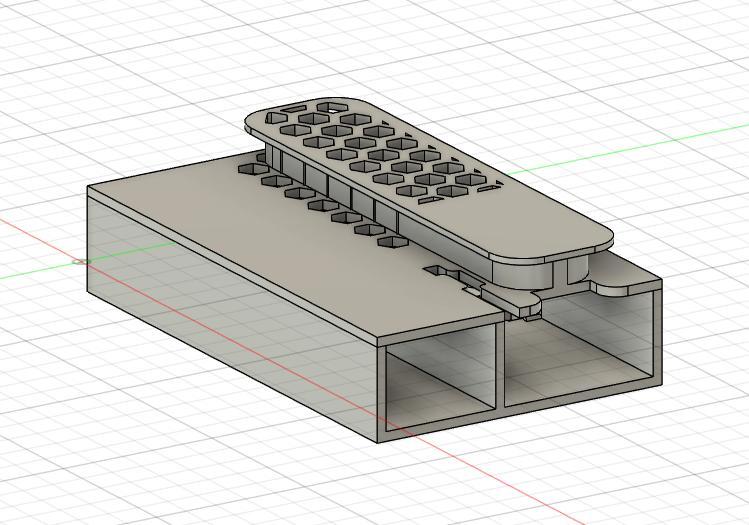
Task: Click the origin point marker on axes
Action: coord(81,262)
